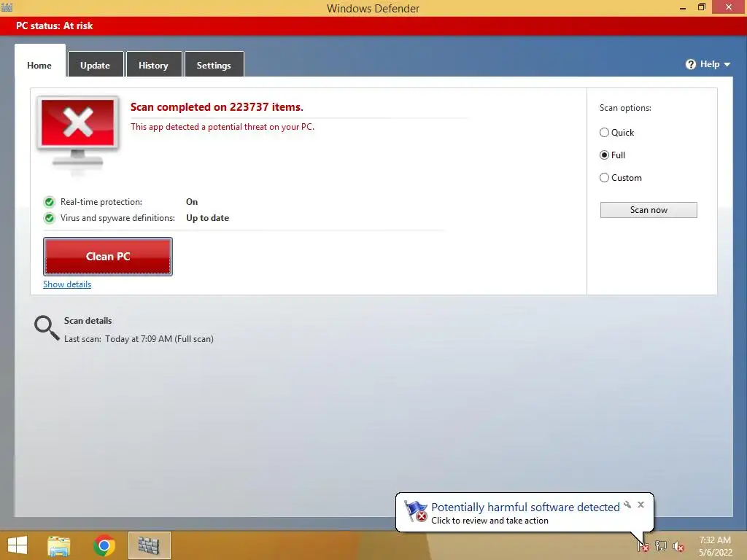
Task: Click the detected potential threat message
Action: (222, 127)
